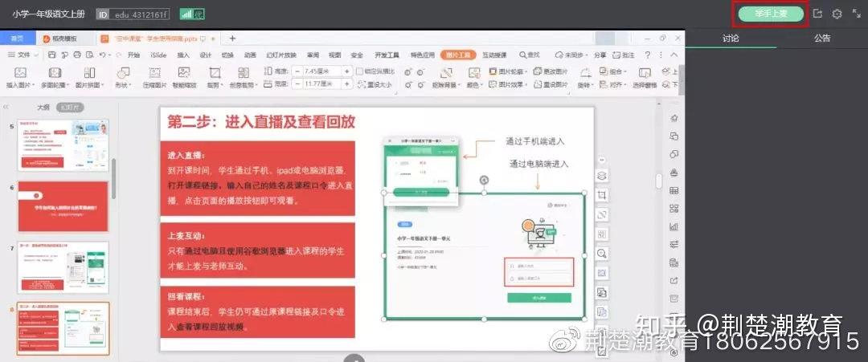Open the iSlide ribbon tab

click(158, 55)
